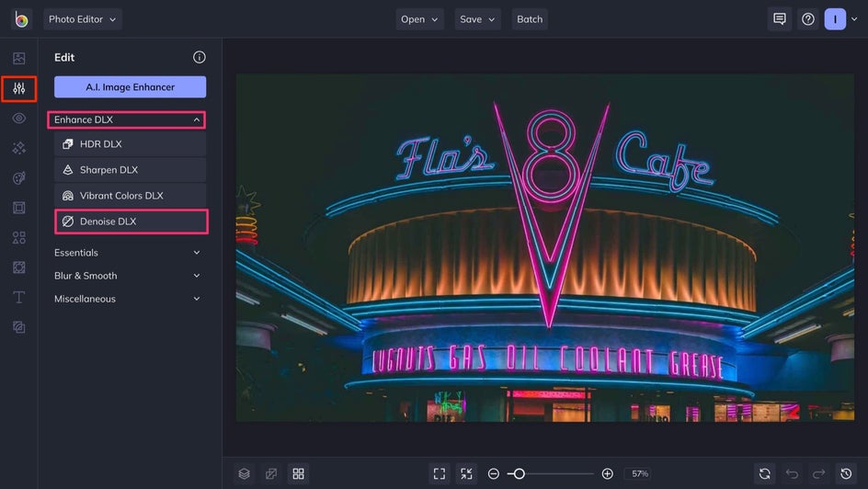
Task: Expand the Essentials section
Action: click(x=127, y=253)
